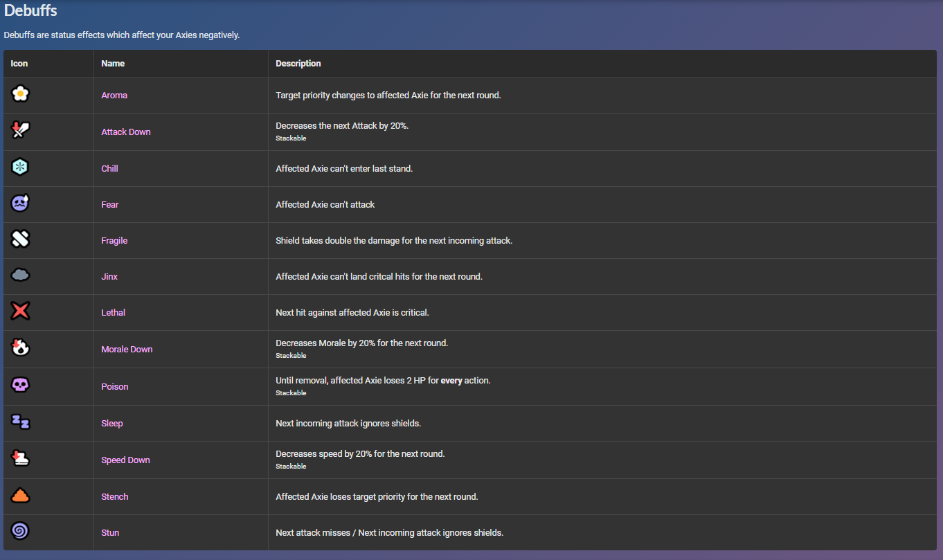Click the Description column header

[298, 64]
